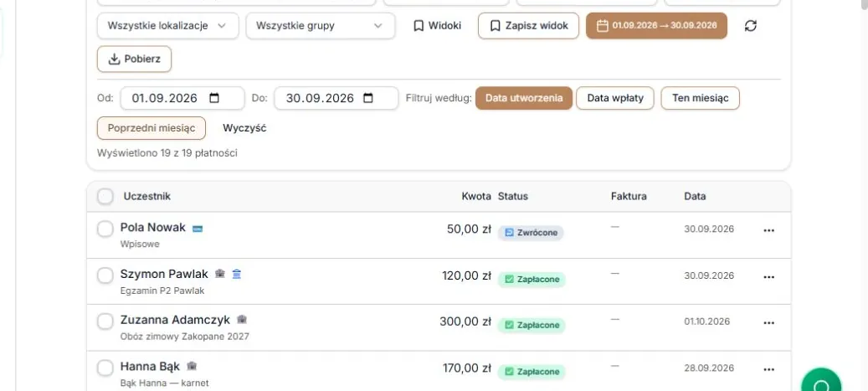Click the gray bank icon beside Szymon Pawlak

(x=220, y=274)
